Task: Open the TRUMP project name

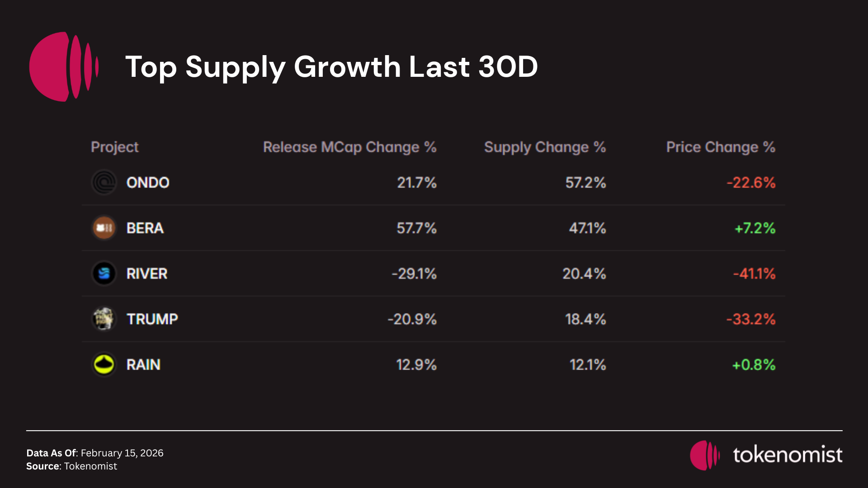Action: [152, 319]
